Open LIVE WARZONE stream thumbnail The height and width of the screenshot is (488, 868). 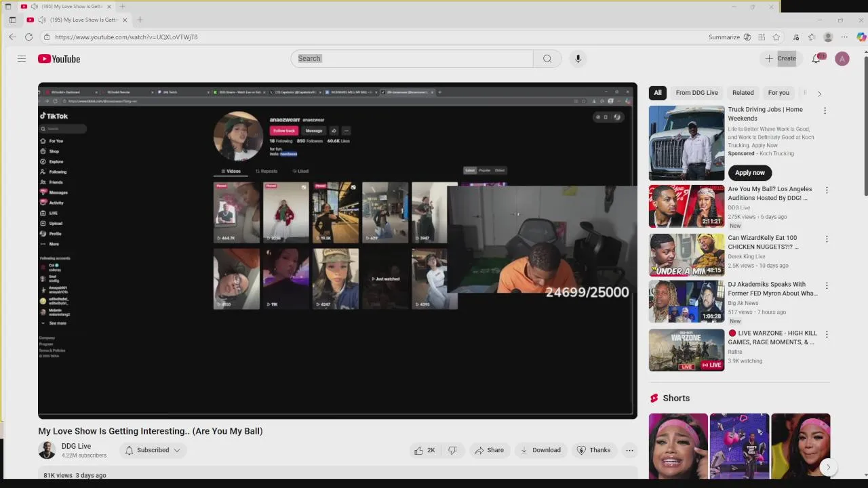(x=686, y=350)
